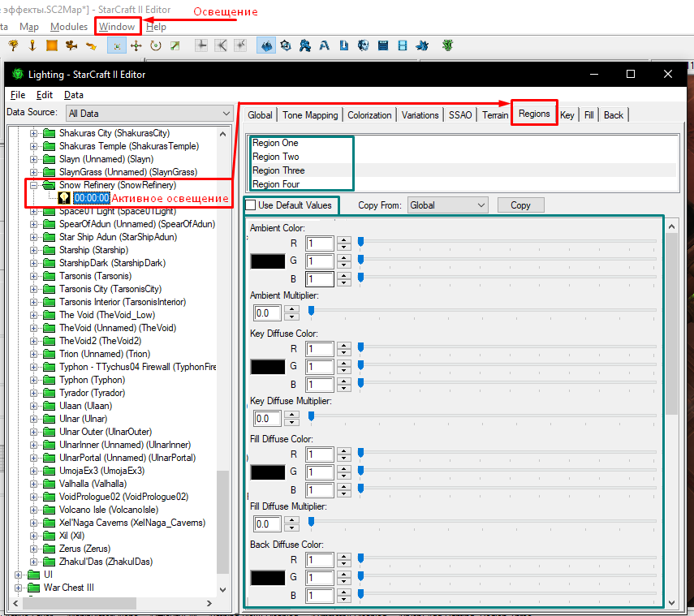The height and width of the screenshot is (616, 694).
Task: Open the Import module document arrow icon
Action: pyautogui.click(x=344, y=45)
